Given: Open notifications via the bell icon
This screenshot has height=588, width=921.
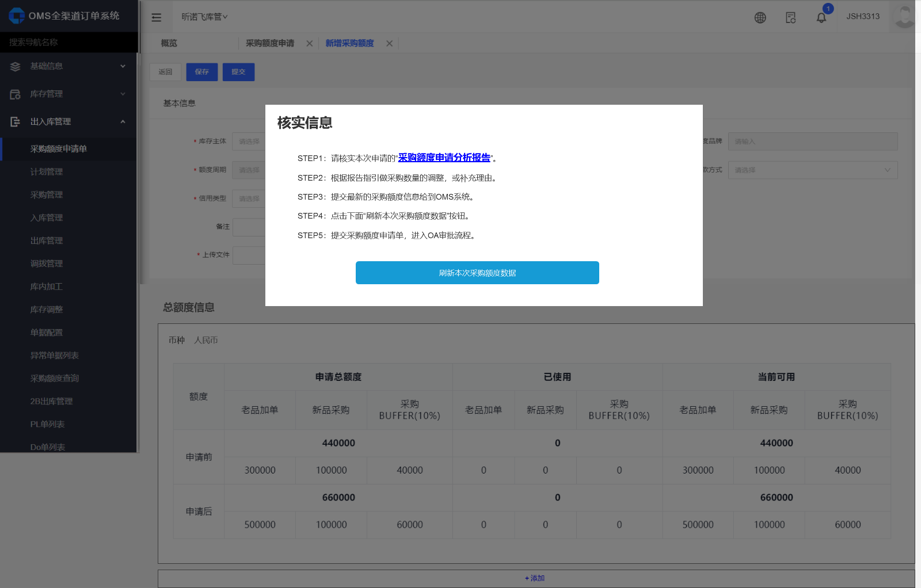Looking at the screenshot, I should [821, 18].
